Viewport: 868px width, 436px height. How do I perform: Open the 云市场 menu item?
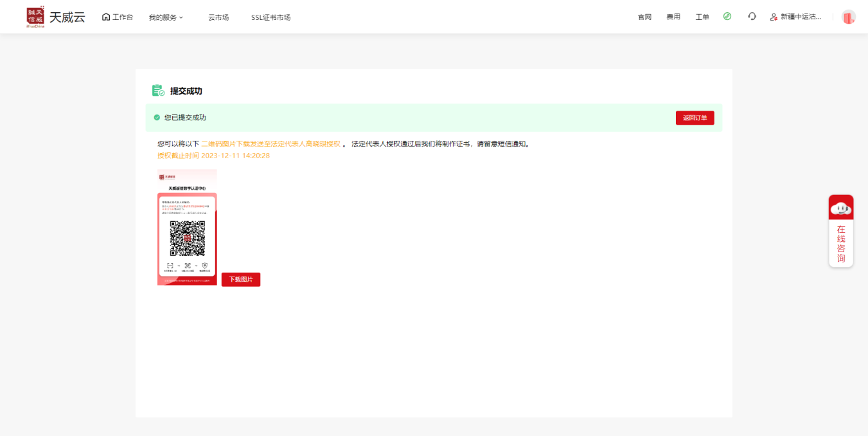tap(218, 17)
